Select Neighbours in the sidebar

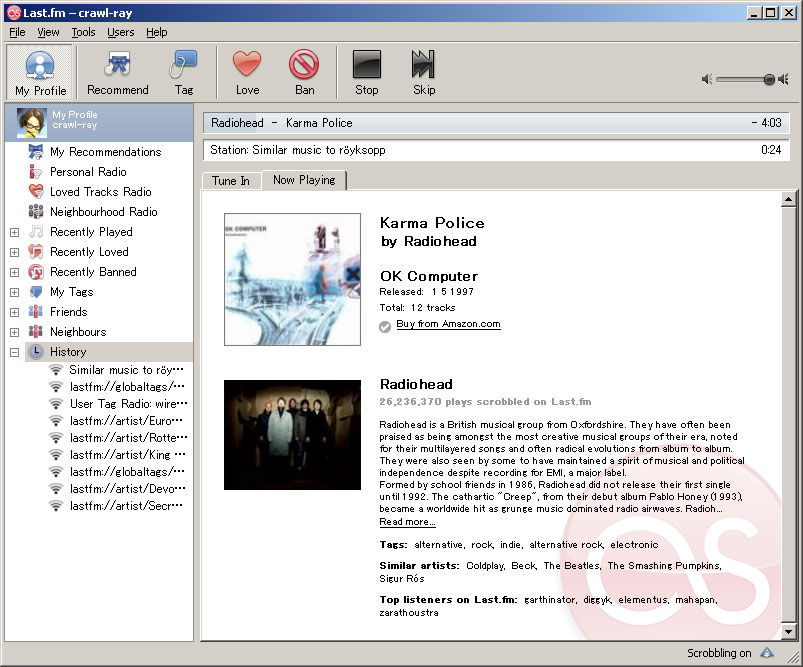(78, 331)
